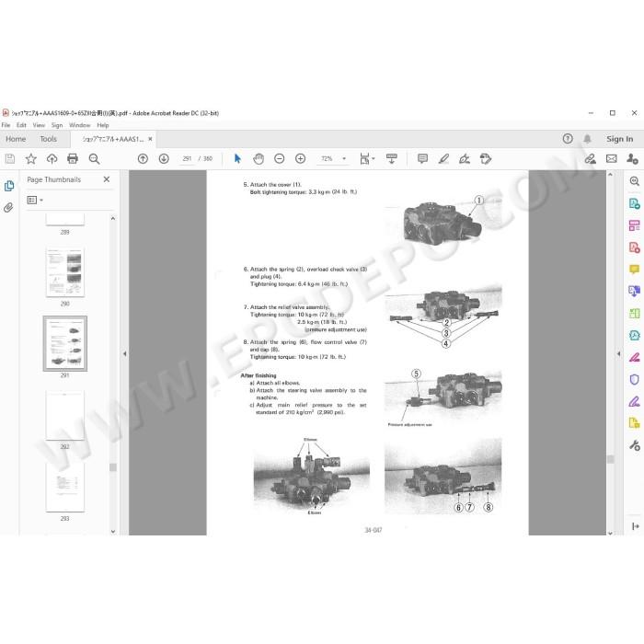The height and width of the screenshot is (644, 644).
Task: Switch to the Tools tab
Action: (x=49, y=139)
